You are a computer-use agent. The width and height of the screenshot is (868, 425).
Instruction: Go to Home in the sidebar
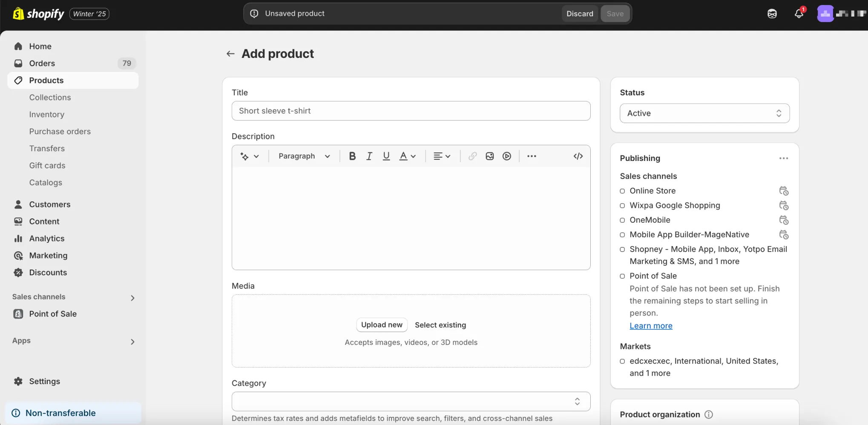click(x=73, y=46)
